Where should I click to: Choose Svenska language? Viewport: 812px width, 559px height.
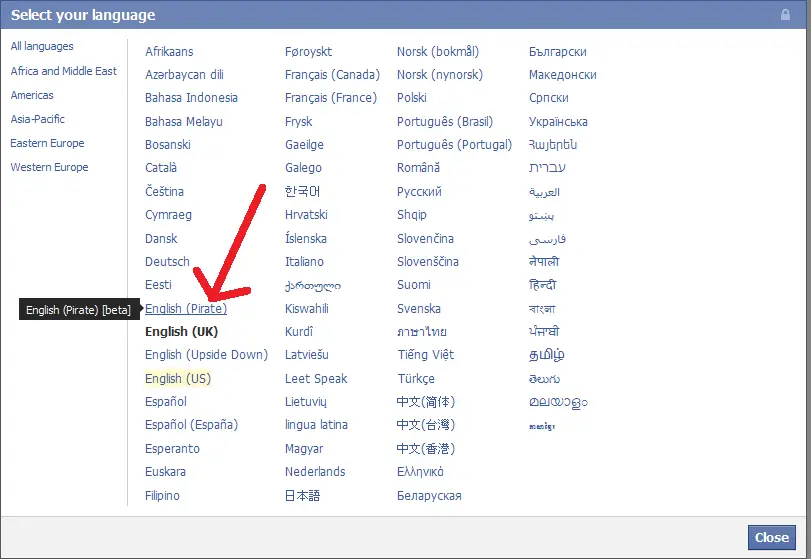point(418,309)
